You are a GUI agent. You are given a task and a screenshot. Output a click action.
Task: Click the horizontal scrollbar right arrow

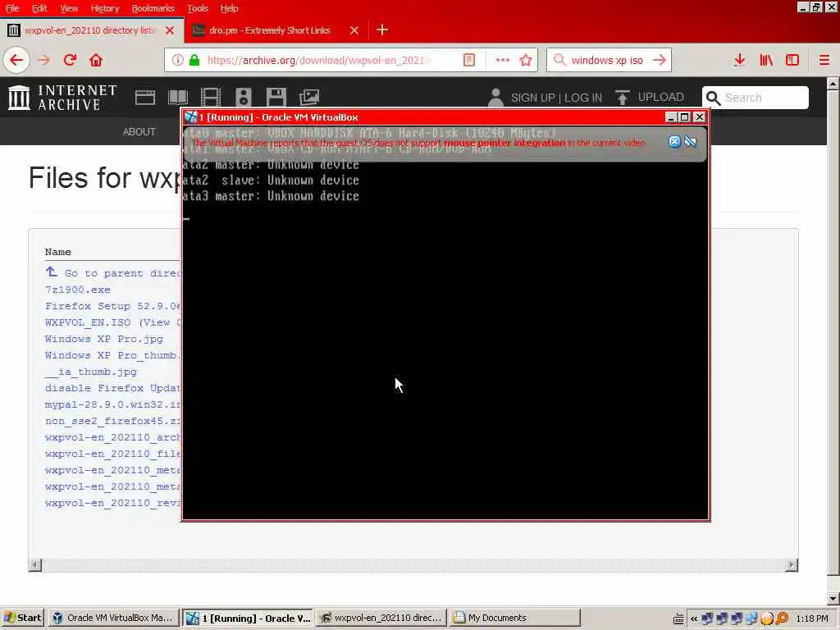coord(792,564)
